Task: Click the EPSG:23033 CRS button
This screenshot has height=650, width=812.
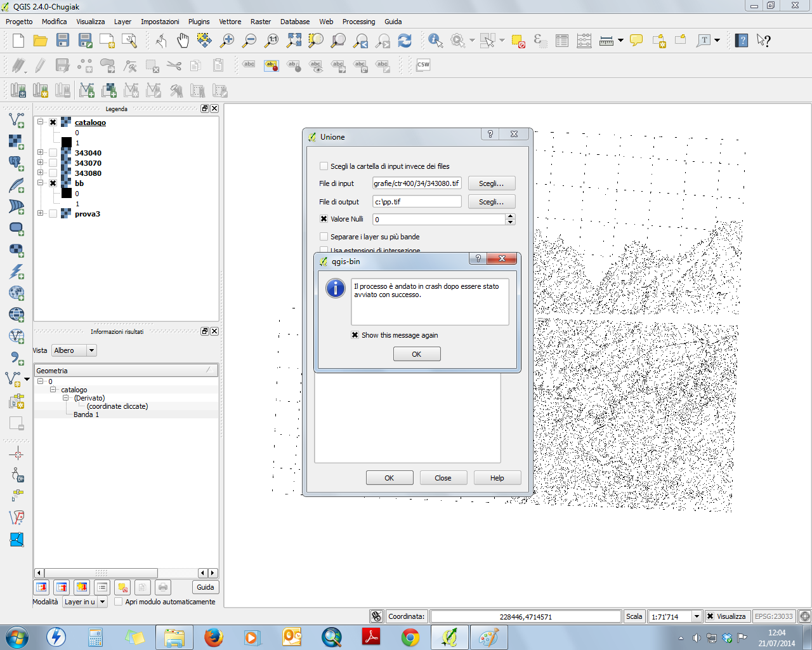Action: pyautogui.click(x=773, y=616)
